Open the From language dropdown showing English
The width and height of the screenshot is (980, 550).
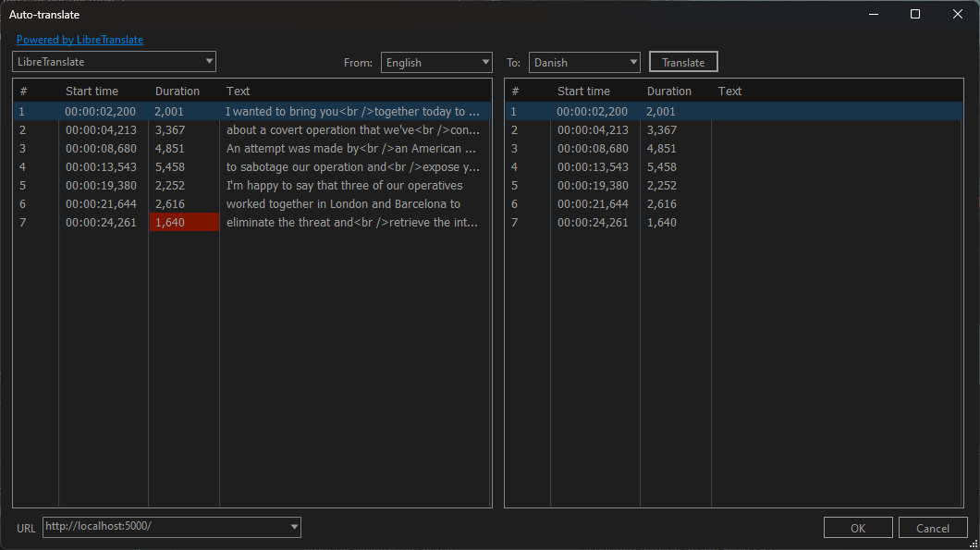point(436,62)
